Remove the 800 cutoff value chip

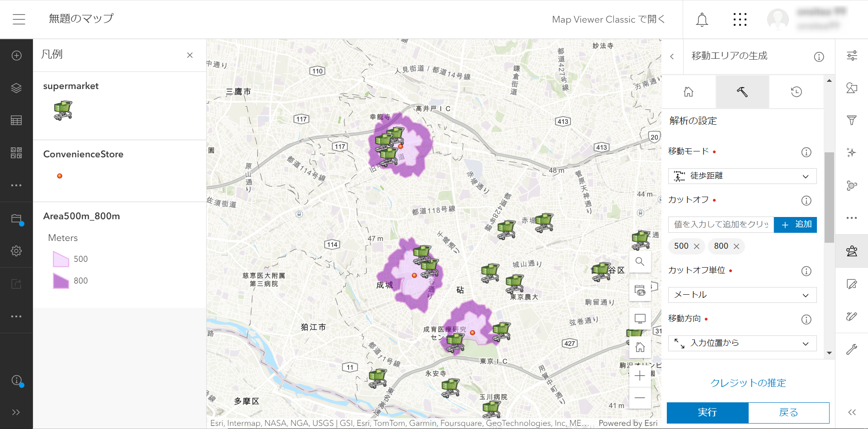click(736, 246)
